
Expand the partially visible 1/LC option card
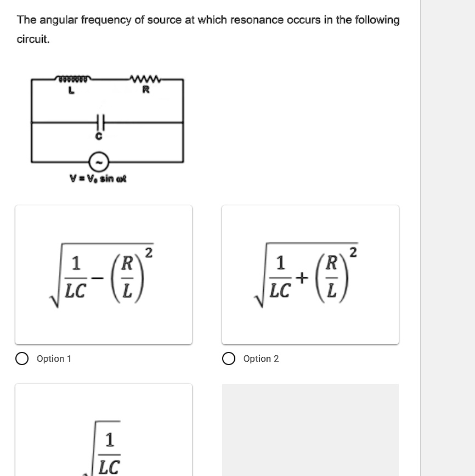click(103, 434)
